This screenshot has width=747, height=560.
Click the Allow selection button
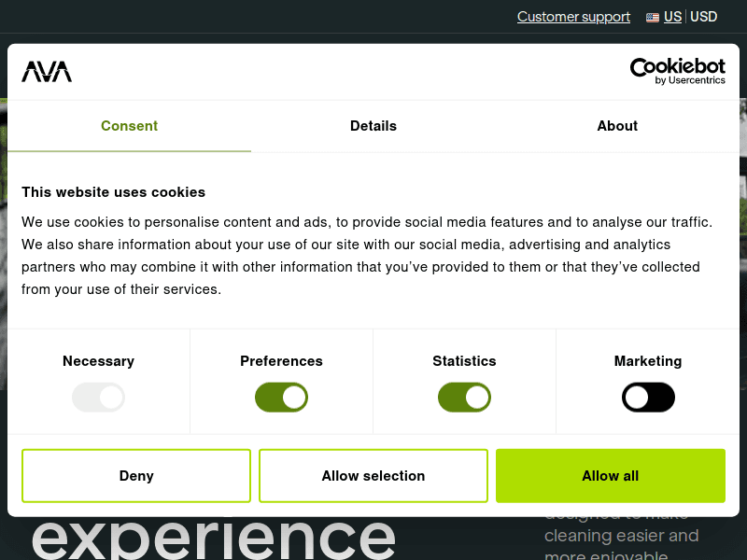tap(373, 476)
